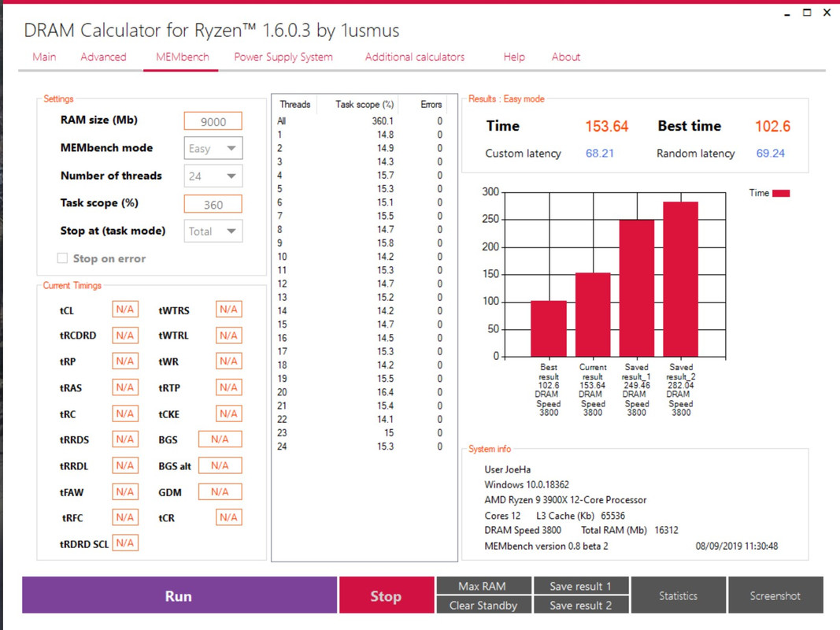Click the tRRDS timing field
840x630 pixels.
pos(125,439)
